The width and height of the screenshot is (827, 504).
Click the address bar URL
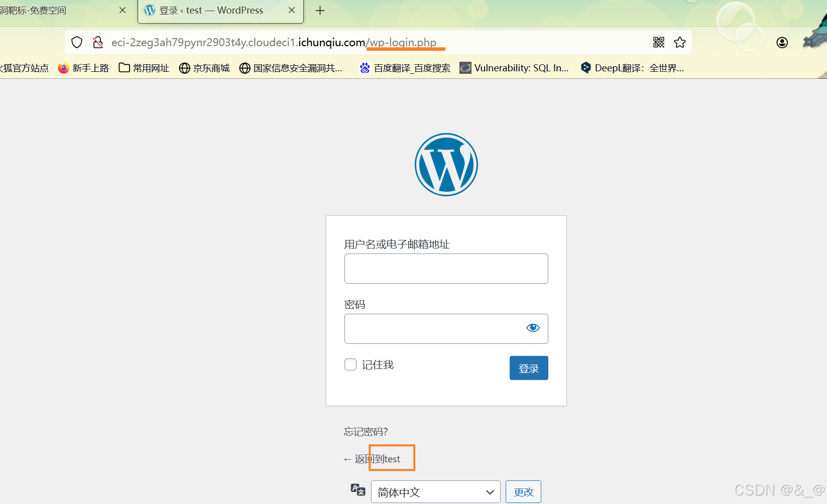coord(274,42)
